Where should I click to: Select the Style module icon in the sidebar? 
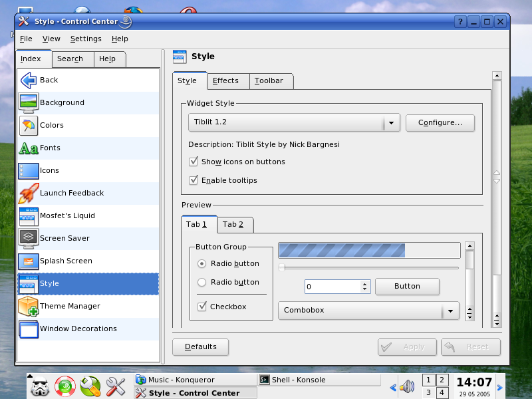coord(29,284)
